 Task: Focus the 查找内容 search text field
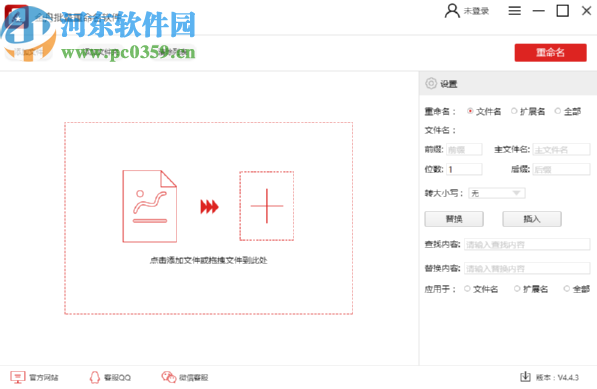[527, 244]
